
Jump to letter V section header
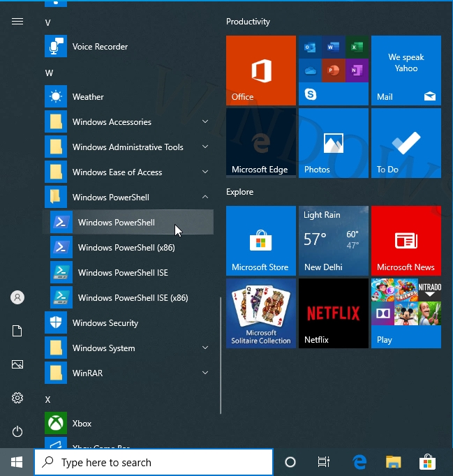pyautogui.click(x=48, y=23)
